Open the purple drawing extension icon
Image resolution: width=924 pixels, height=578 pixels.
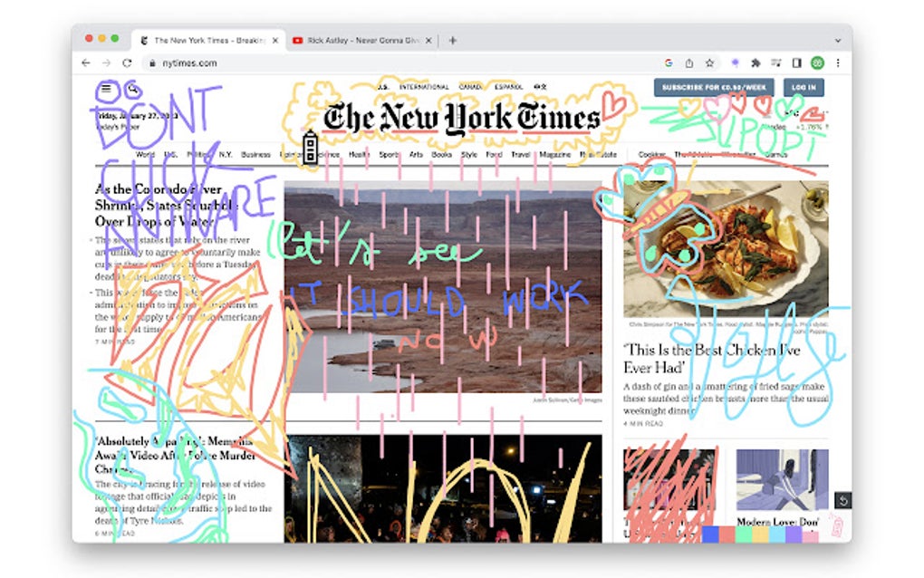click(735, 63)
